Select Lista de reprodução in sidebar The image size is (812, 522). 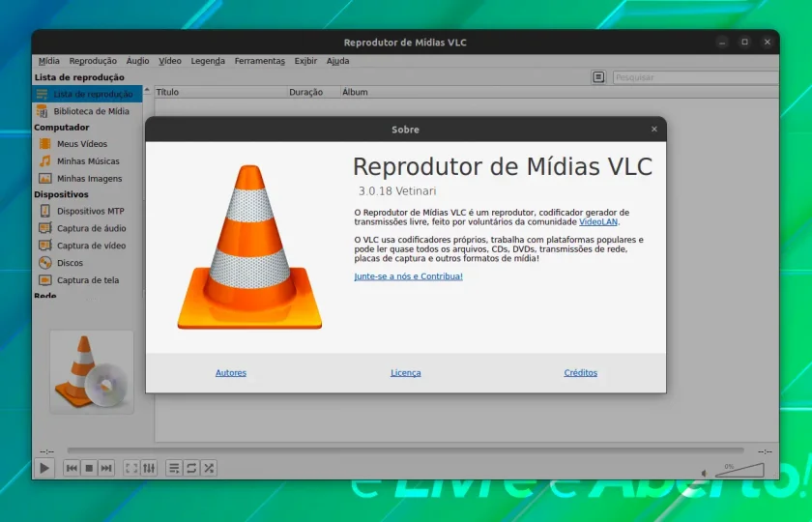(87, 95)
